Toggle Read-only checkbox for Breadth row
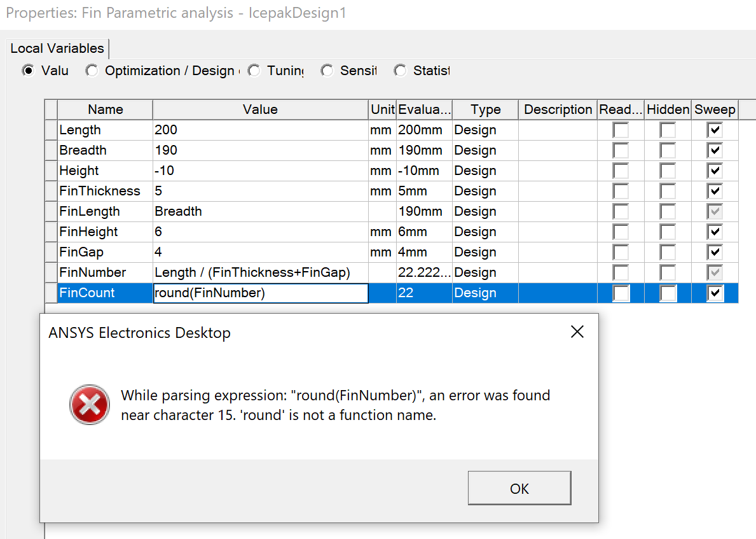 click(621, 151)
